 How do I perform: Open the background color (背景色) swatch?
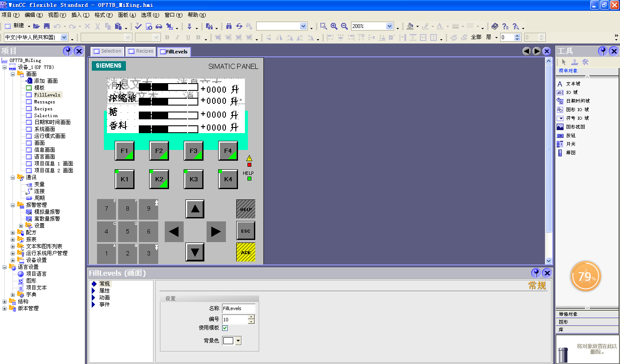tap(238, 341)
